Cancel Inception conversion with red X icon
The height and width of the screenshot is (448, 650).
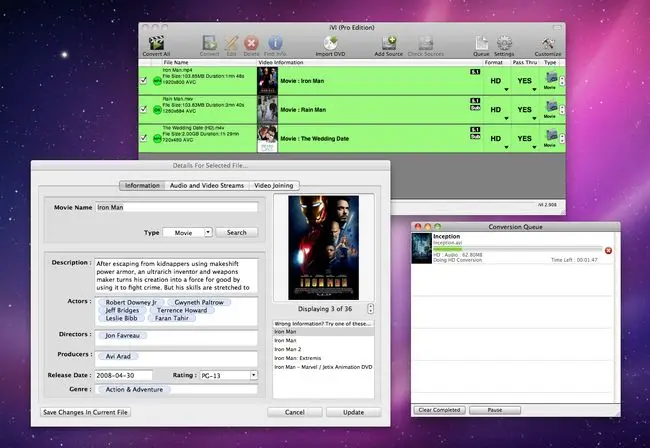pyautogui.click(x=608, y=250)
